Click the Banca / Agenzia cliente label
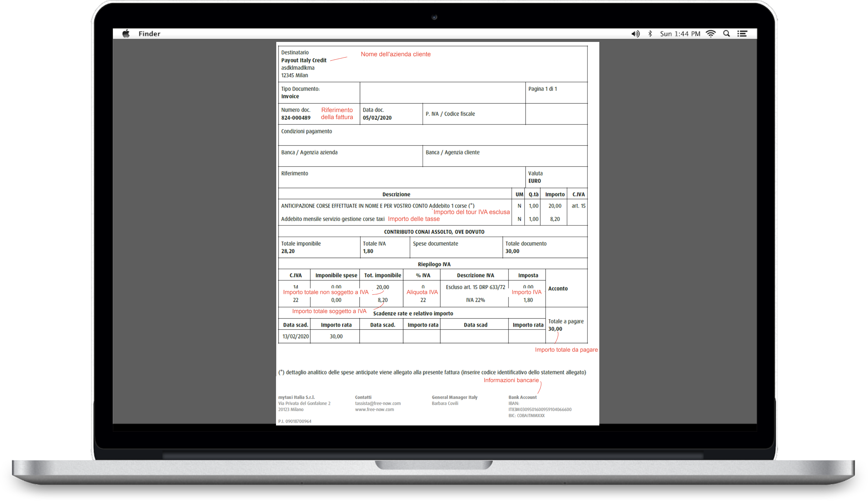This screenshot has height=501, width=868. tap(453, 153)
